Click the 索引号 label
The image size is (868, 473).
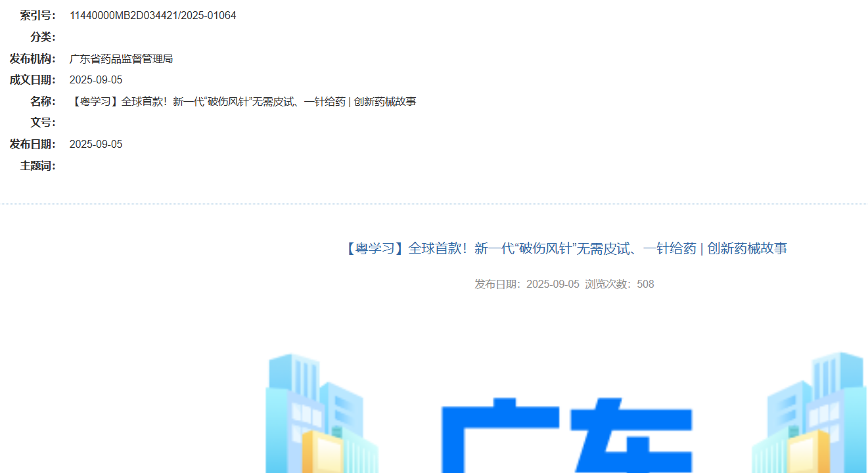pos(37,16)
